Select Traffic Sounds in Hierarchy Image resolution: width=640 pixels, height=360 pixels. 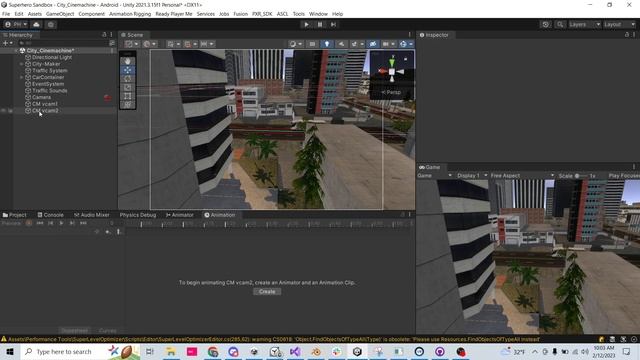pos(50,91)
